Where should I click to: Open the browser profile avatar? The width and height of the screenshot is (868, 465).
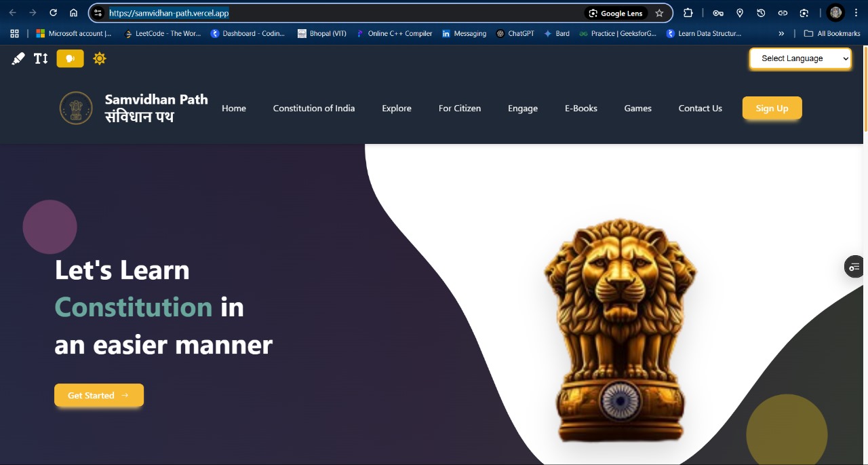836,13
